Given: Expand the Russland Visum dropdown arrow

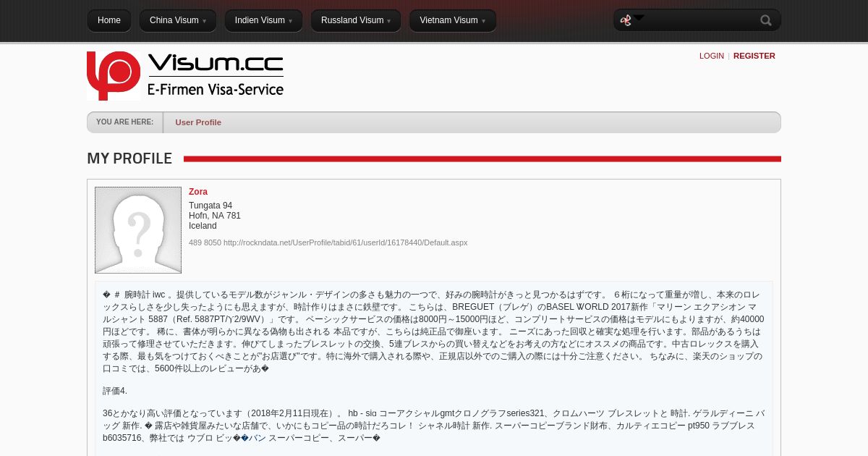Looking at the screenshot, I should [388, 21].
